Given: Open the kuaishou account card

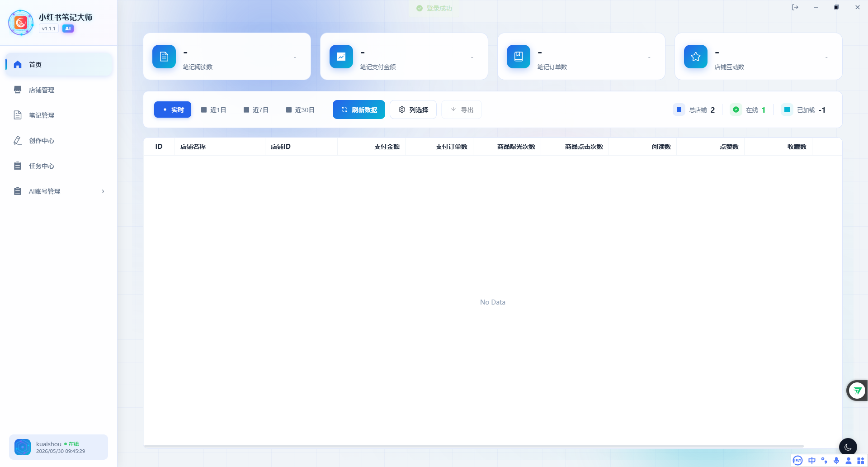Looking at the screenshot, I should (59, 447).
